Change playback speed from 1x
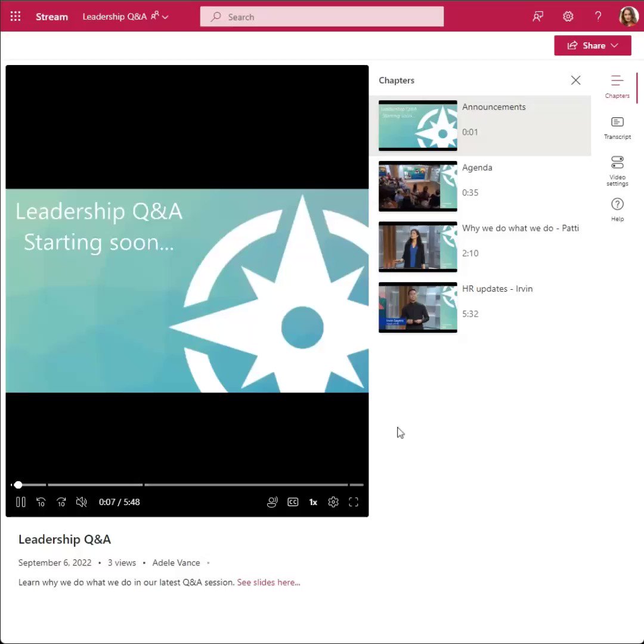This screenshot has height=644, width=644. tap(312, 501)
